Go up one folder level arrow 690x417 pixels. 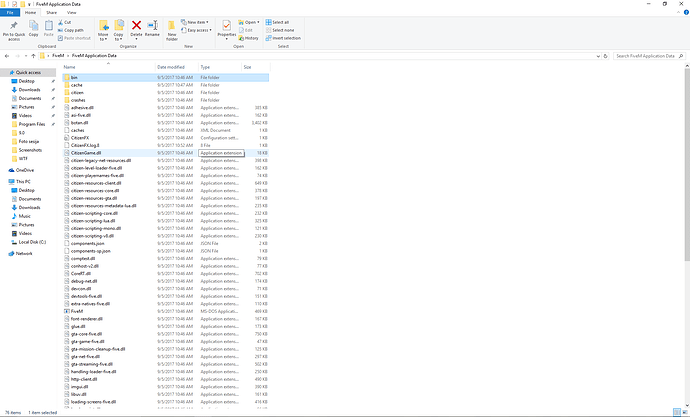point(33,56)
